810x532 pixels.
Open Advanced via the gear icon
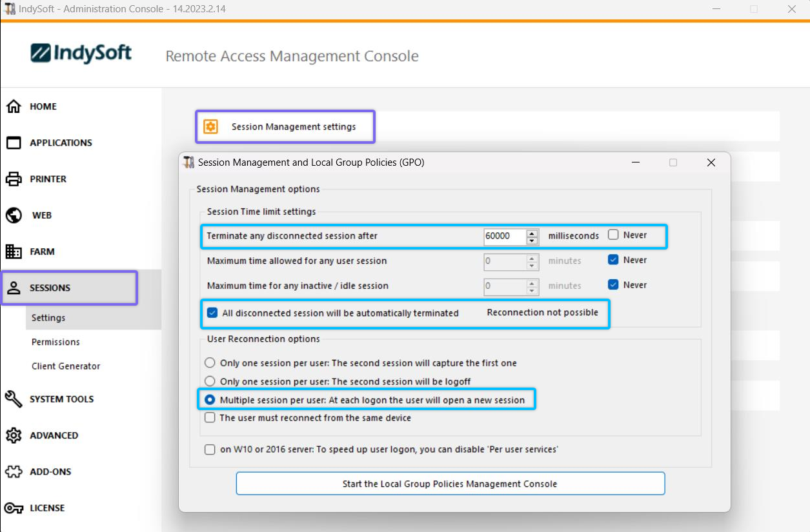[x=14, y=435]
